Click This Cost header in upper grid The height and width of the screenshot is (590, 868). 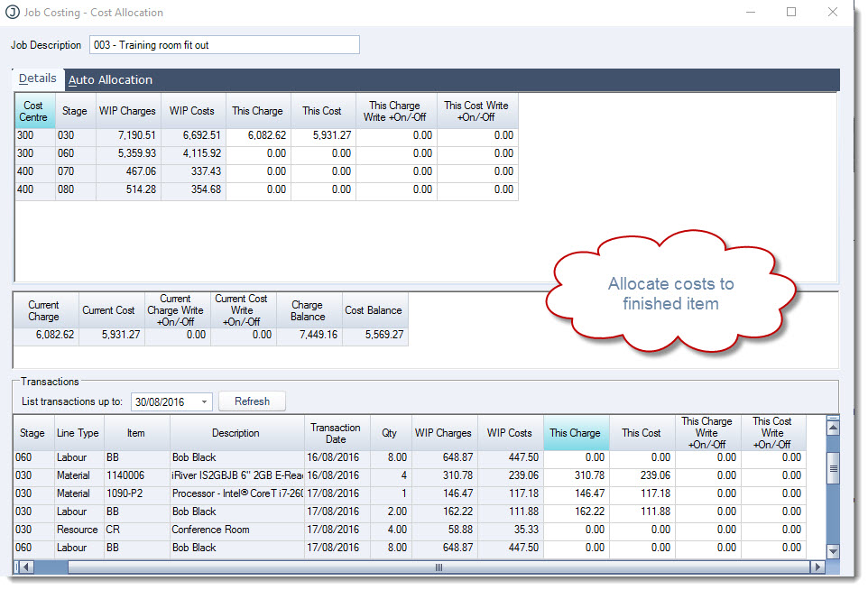click(x=323, y=111)
